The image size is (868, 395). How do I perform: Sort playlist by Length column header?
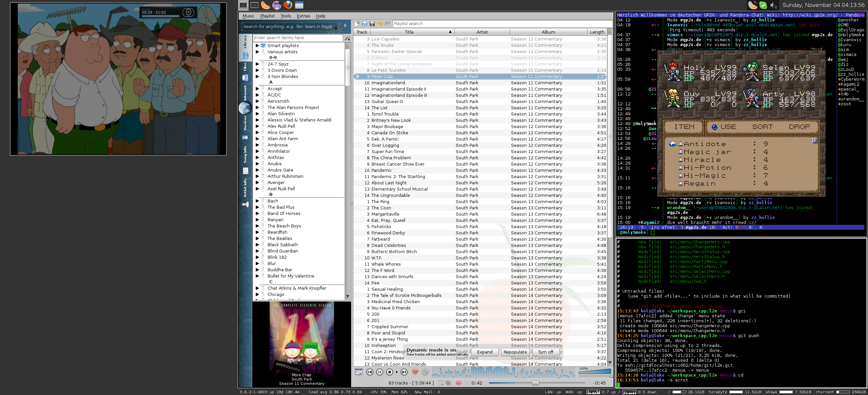[597, 32]
